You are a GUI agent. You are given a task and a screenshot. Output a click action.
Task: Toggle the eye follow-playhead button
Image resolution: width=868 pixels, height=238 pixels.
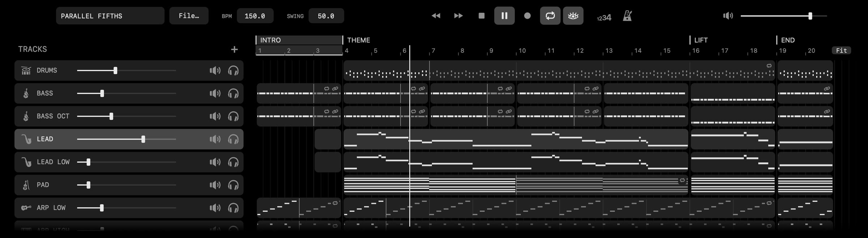point(573,16)
